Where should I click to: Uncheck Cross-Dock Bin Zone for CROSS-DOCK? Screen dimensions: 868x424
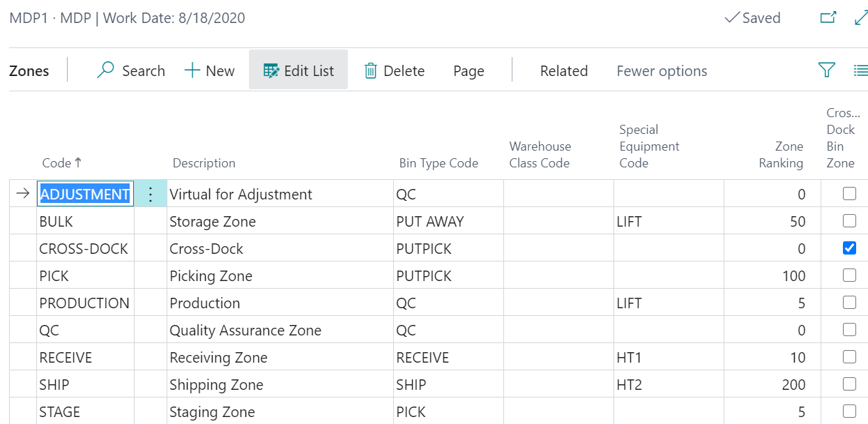tap(849, 248)
